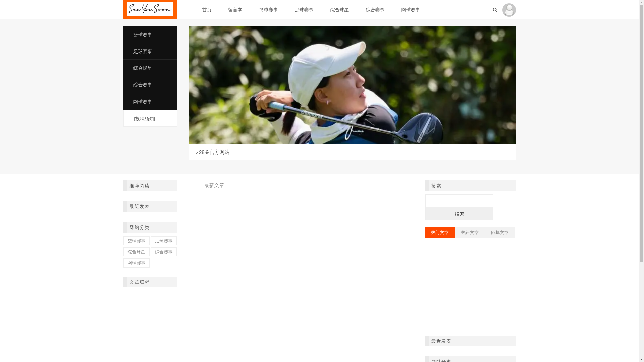Click the SeeYouSoon site logo

[150, 9]
